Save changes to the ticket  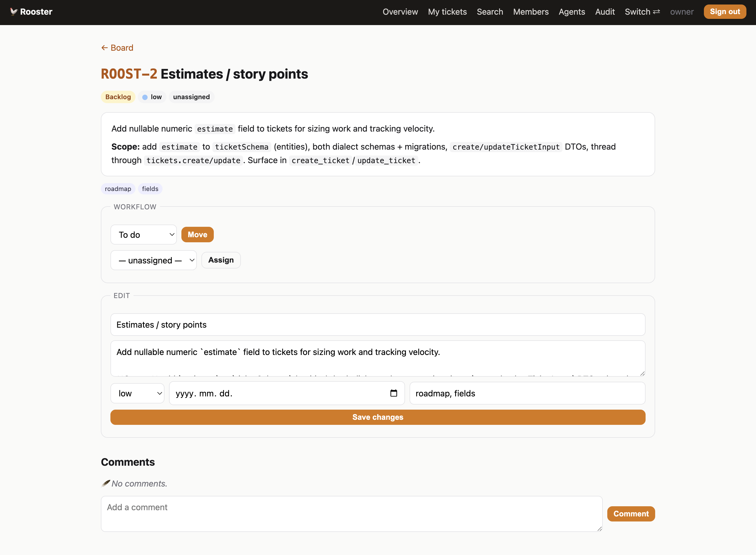(x=378, y=417)
